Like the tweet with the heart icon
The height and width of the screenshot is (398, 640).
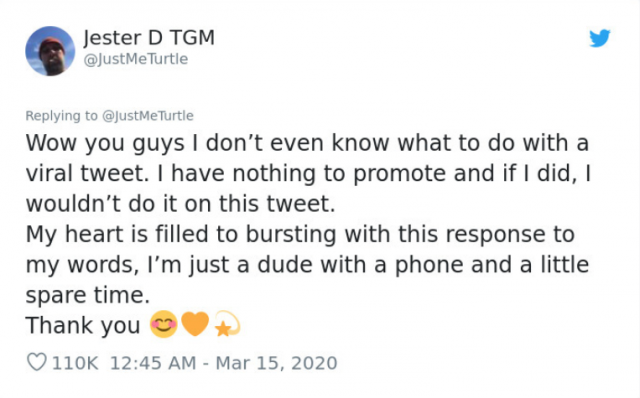36,362
